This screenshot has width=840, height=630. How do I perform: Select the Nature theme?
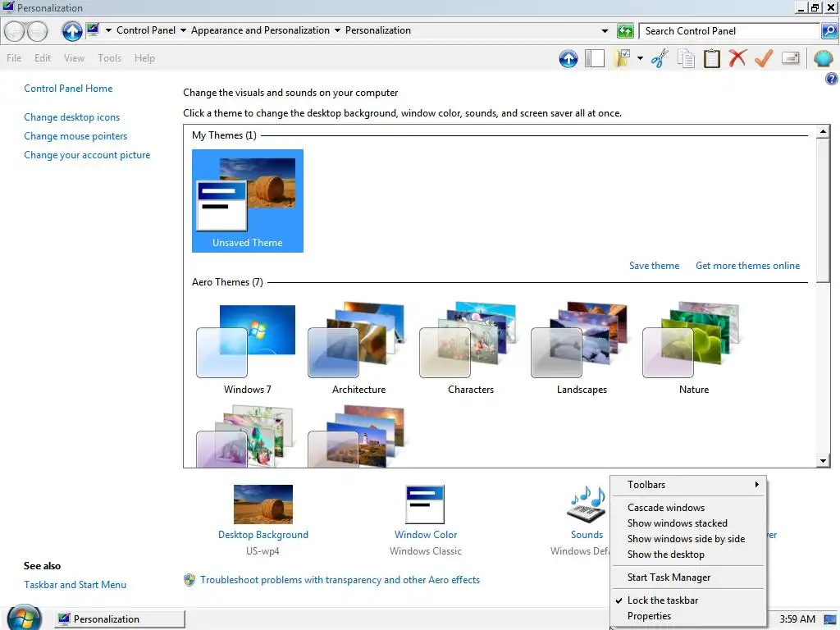pyautogui.click(x=693, y=348)
